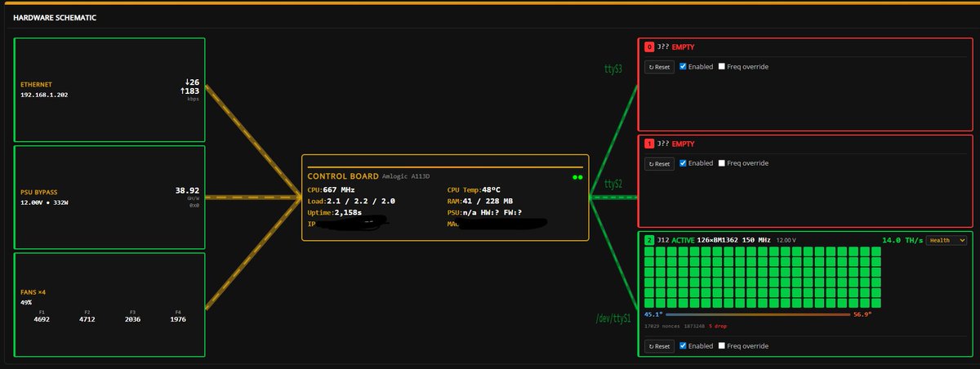Click the EMPTY status on slot 0
Image resolution: width=980 pixels, height=369 pixels.
(x=683, y=47)
